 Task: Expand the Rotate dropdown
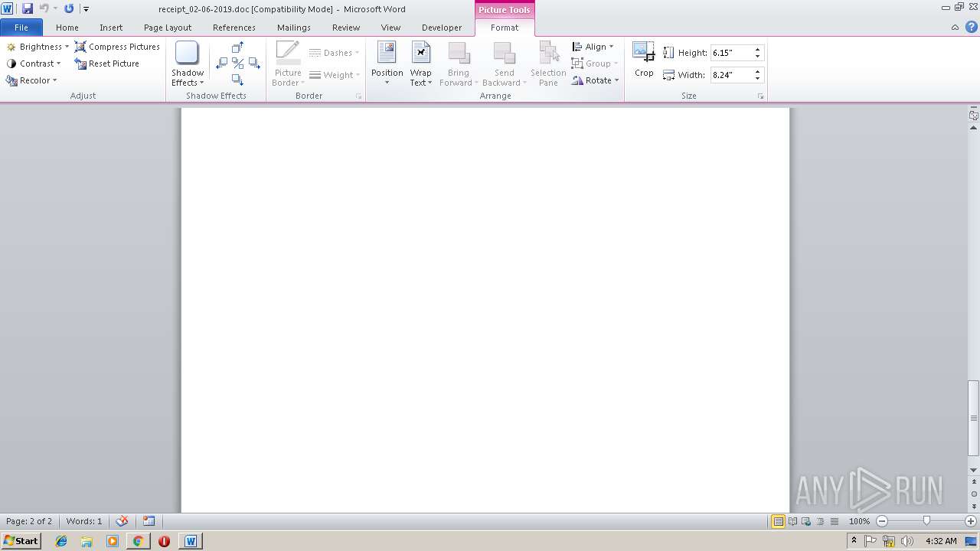coord(595,80)
